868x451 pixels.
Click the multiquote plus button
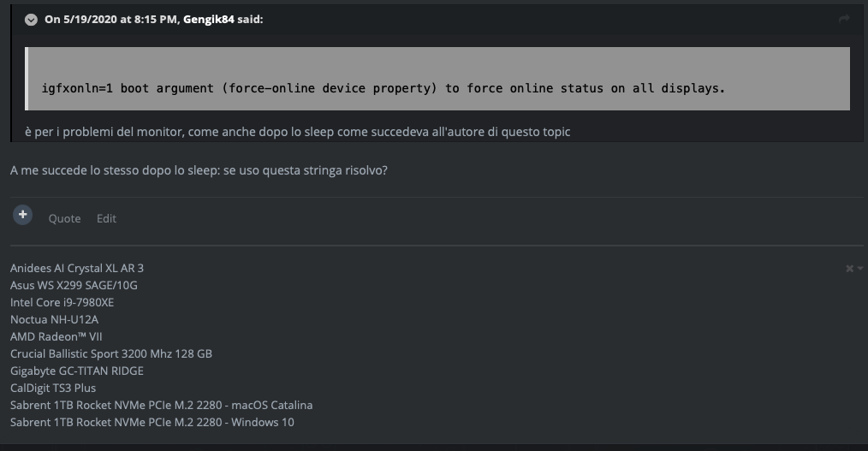coord(23,215)
